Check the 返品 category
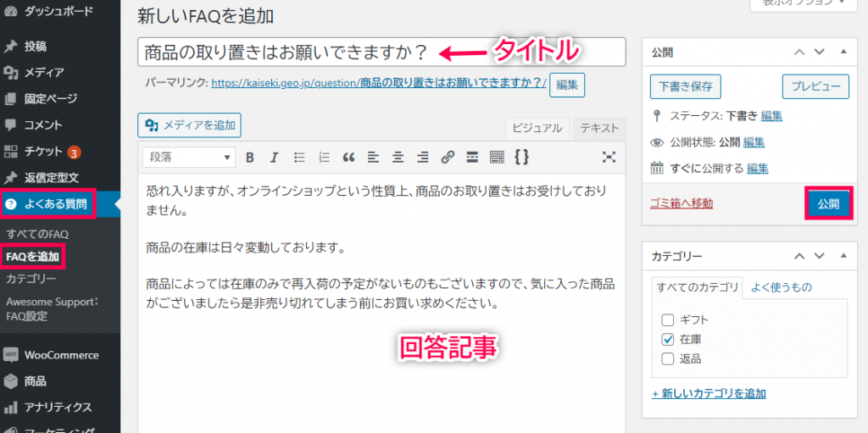This screenshot has height=433, width=868. (668, 358)
